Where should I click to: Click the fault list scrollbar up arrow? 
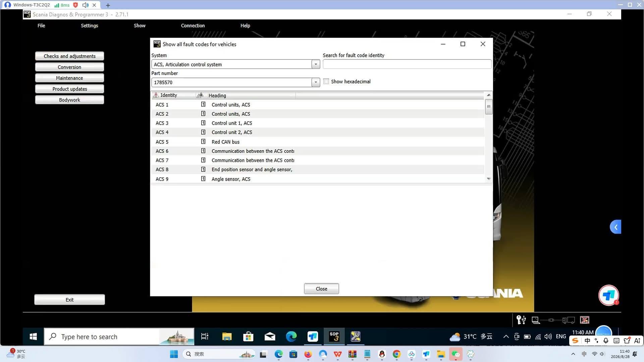(489, 95)
